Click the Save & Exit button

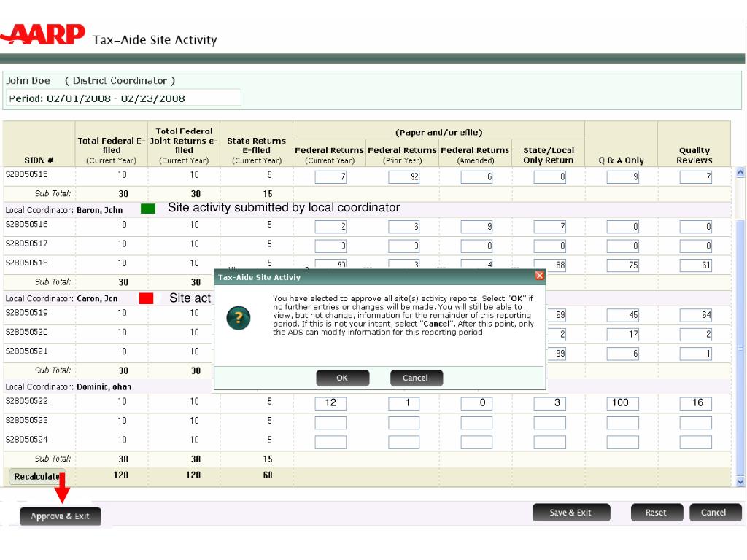[x=570, y=513]
